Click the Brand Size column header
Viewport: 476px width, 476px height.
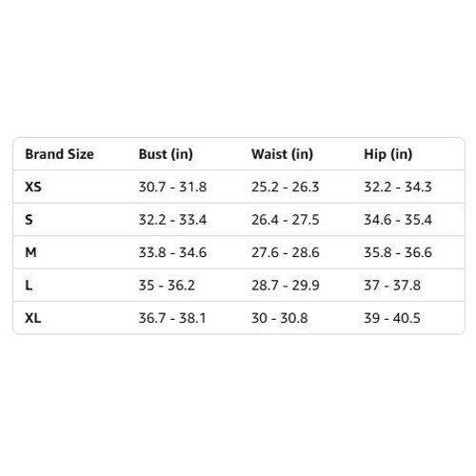(x=59, y=154)
